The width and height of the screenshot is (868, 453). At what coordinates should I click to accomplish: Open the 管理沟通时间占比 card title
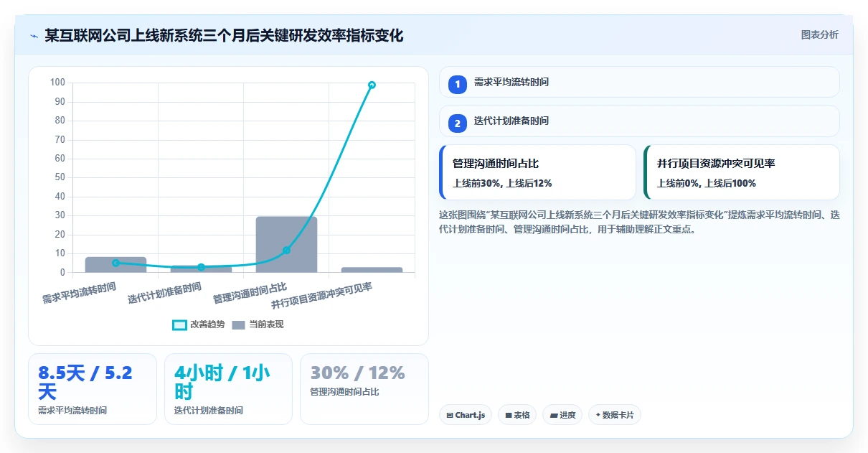[496, 164]
